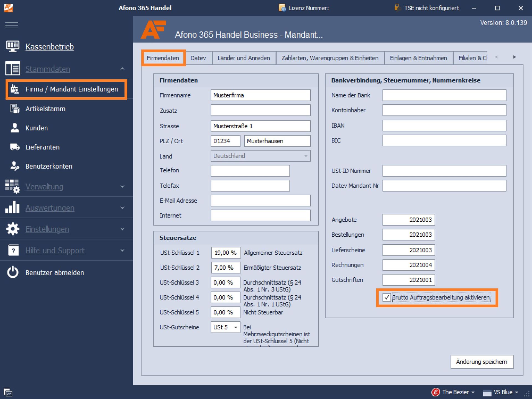Expand the Einstellungen section chevron
The height and width of the screenshot is (399, 532).
tap(122, 229)
